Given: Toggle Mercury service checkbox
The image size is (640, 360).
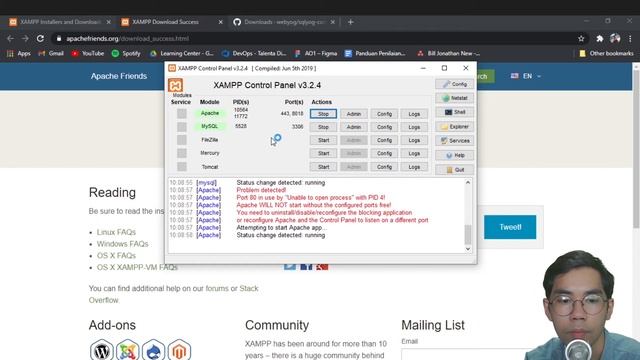Looking at the screenshot, I should point(182,153).
